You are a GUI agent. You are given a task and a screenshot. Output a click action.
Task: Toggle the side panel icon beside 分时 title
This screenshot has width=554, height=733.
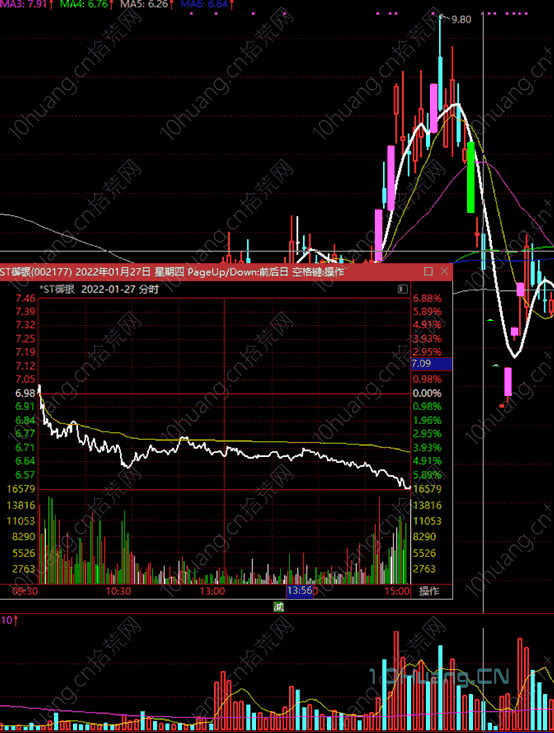coord(403,289)
